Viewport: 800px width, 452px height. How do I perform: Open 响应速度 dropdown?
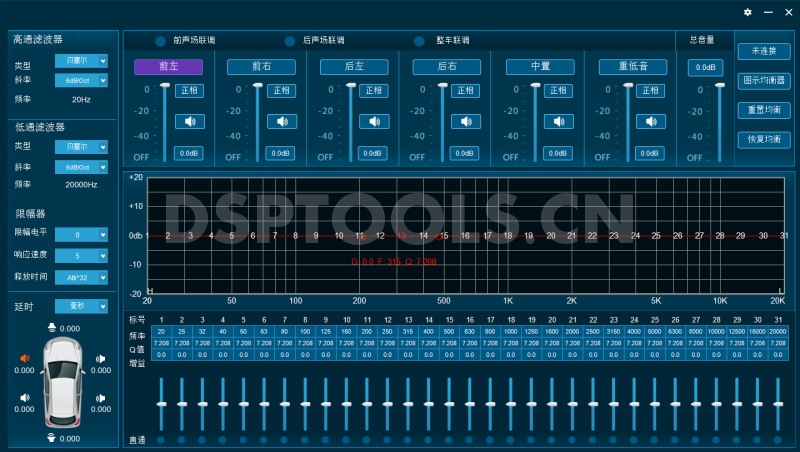coord(82,256)
